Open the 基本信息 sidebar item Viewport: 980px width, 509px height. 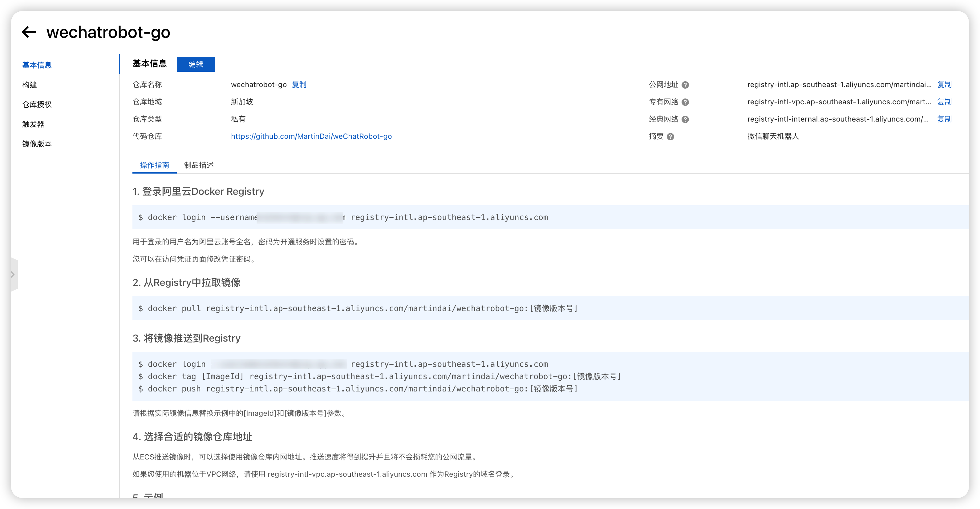click(37, 65)
